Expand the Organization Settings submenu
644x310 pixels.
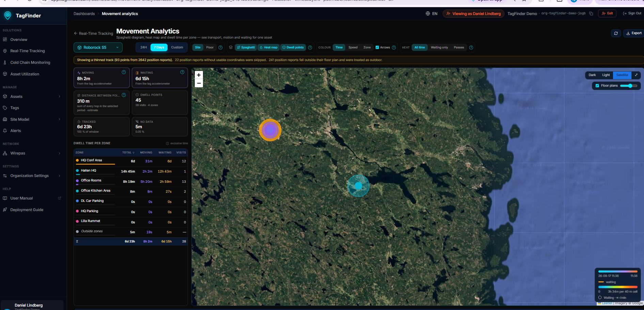(60, 176)
